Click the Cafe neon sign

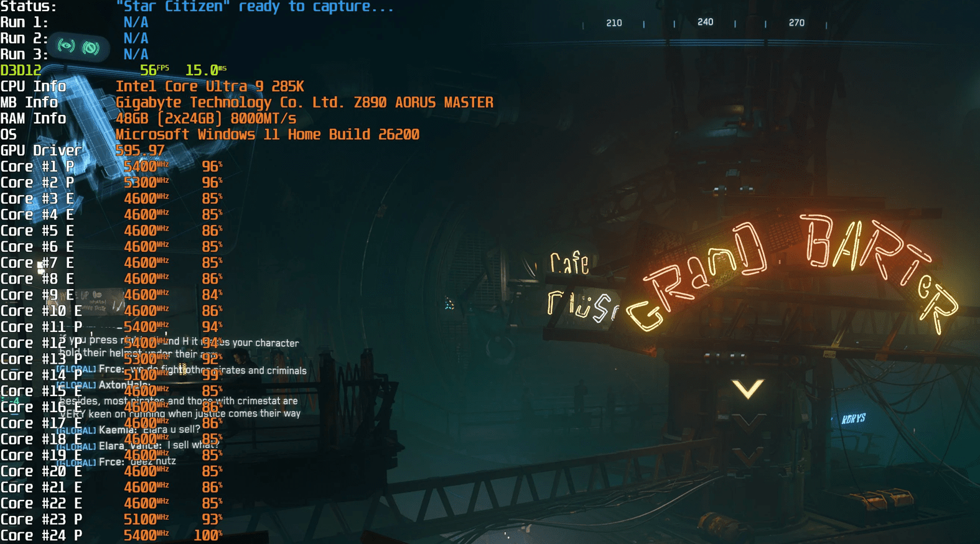click(569, 264)
